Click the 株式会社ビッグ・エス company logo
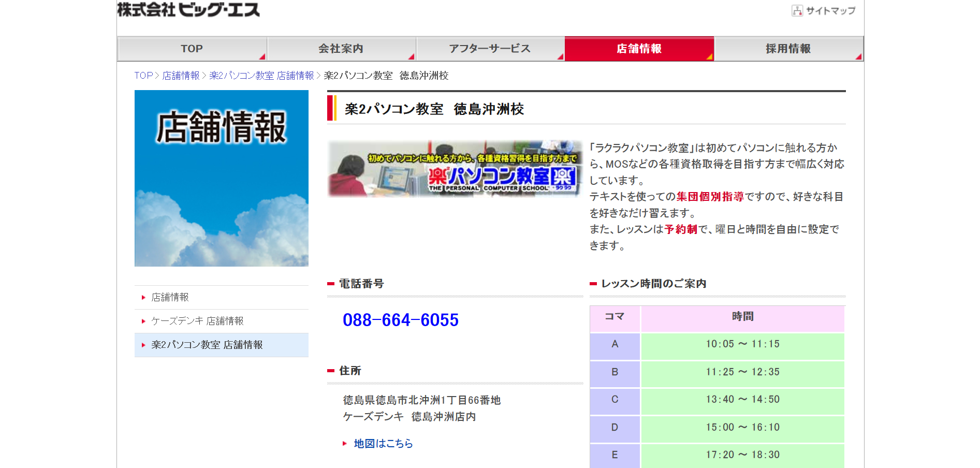Screen dimensions: 980x468 [x=188, y=9]
